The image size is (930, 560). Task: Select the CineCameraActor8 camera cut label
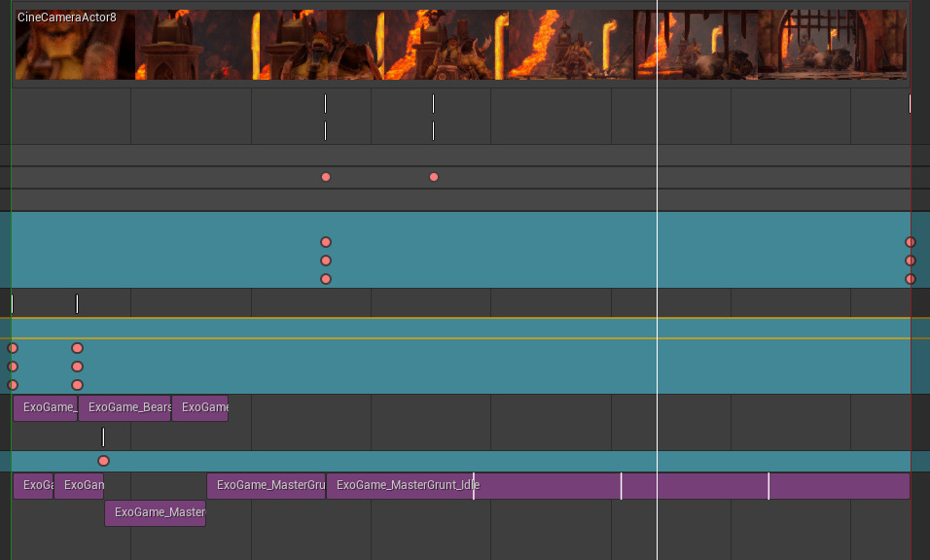(x=67, y=17)
